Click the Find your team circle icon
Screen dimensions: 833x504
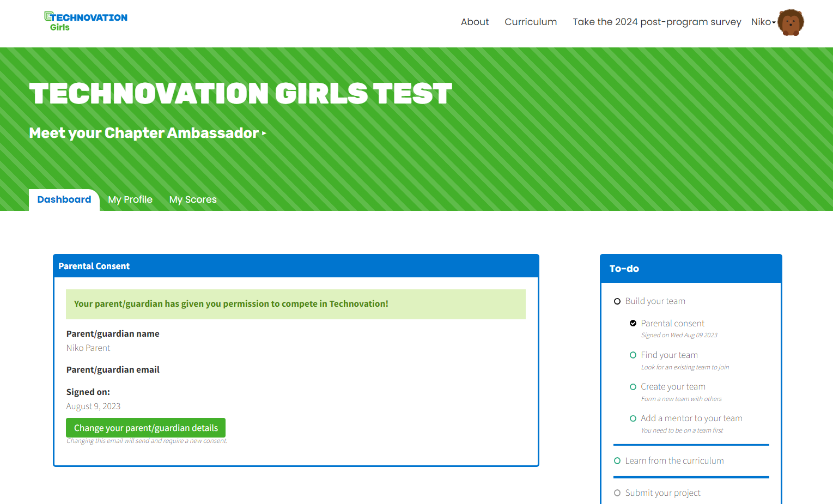[633, 355]
